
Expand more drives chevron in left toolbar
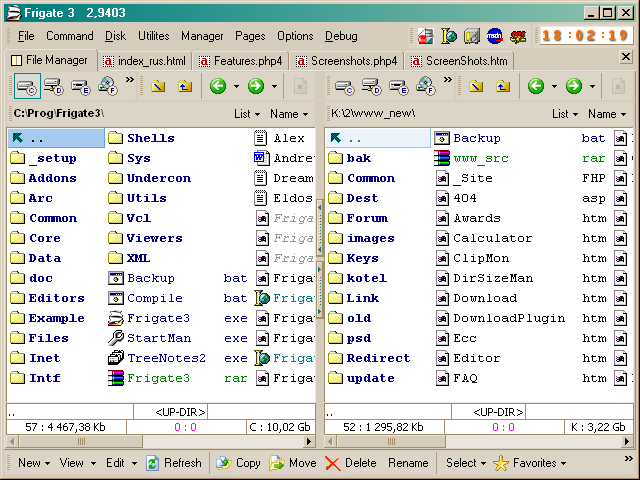point(130,80)
